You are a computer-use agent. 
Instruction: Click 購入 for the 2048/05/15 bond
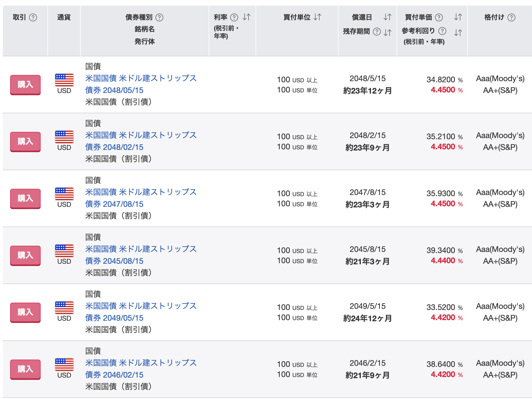[x=25, y=85]
